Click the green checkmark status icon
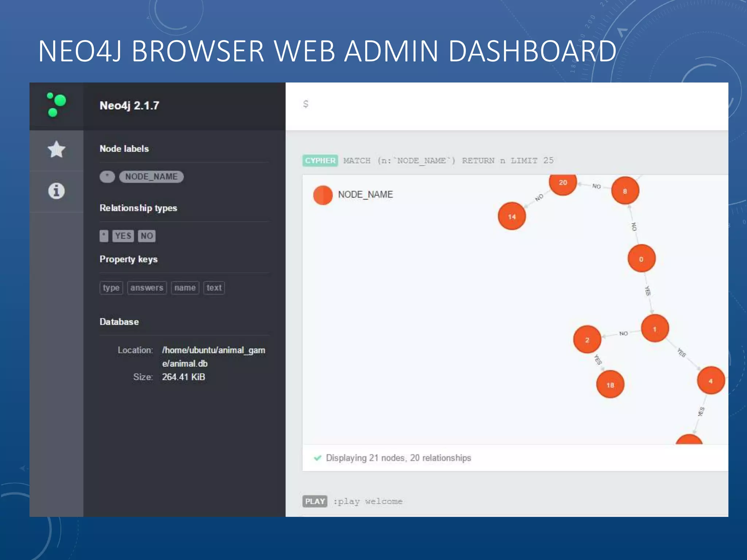The width and height of the screenshot is (747, 560). [x=318, y=458]
